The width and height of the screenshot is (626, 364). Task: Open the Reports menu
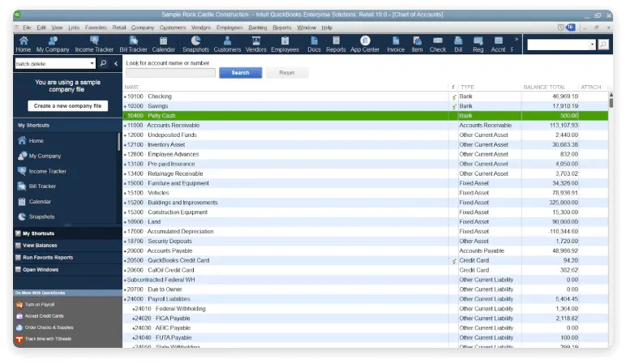tap(282, 28)
